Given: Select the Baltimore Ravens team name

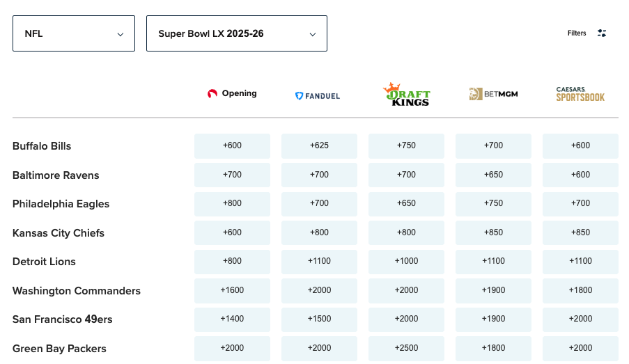Looking at the screenshot, I should point(56,175).
